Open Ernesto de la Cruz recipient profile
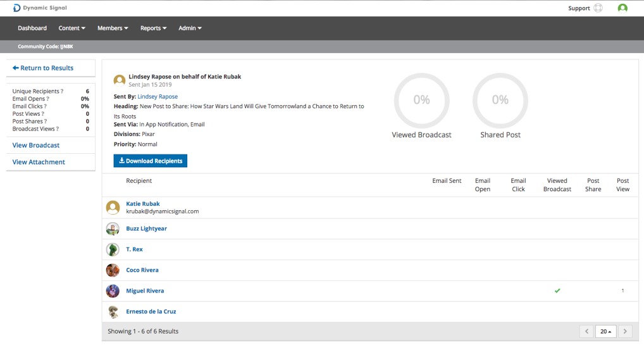Viewport: 644px width, 345px height. (x=151, y=311)
